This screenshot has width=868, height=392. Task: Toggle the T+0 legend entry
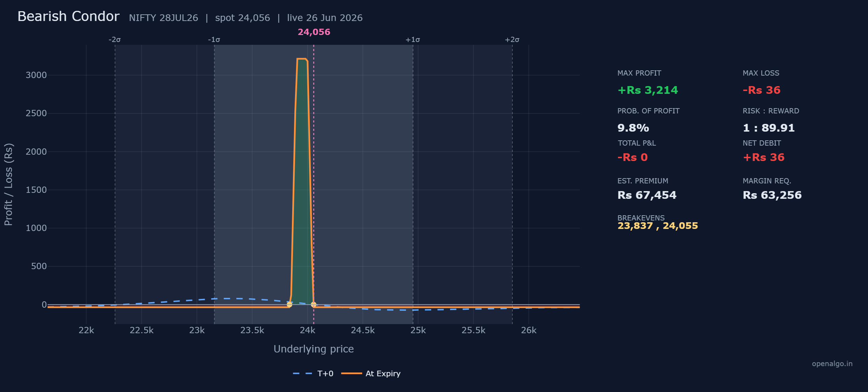tap(313, 373)
